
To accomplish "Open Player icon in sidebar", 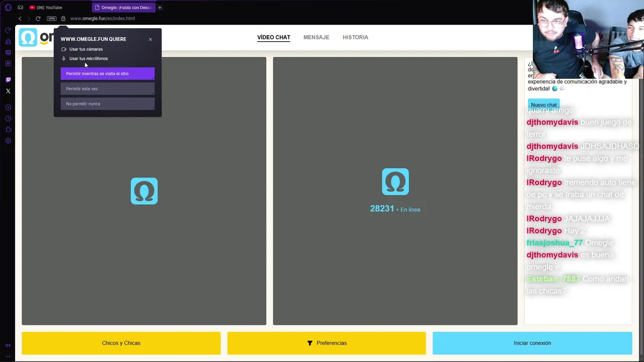I will pyautogui.click(x=8, y=108).
